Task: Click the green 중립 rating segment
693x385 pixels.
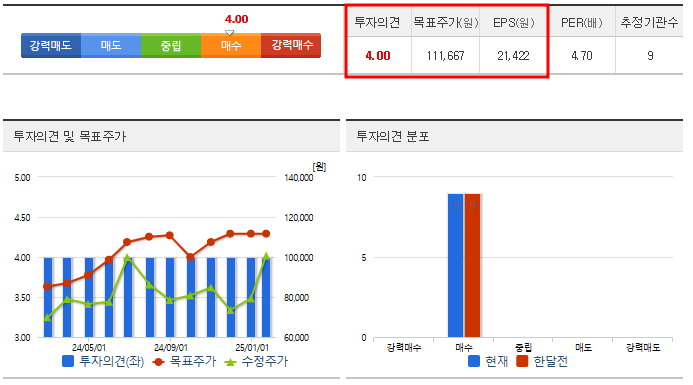Action: pos(171,46)
